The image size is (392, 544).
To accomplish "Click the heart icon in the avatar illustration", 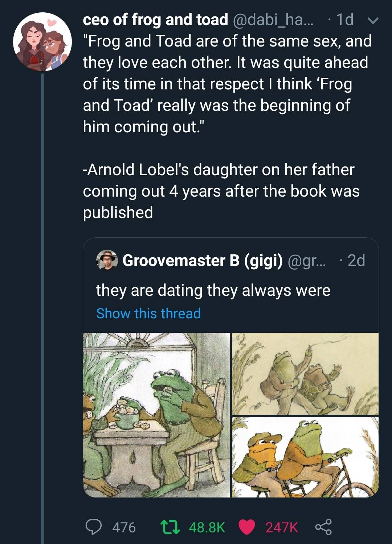I will coord(51,23).
